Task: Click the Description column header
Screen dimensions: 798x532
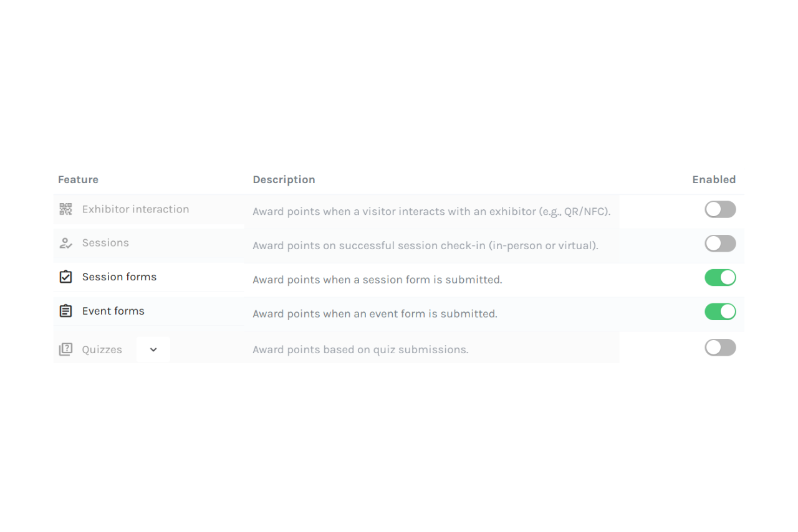Action: click(x=284, y=179)
